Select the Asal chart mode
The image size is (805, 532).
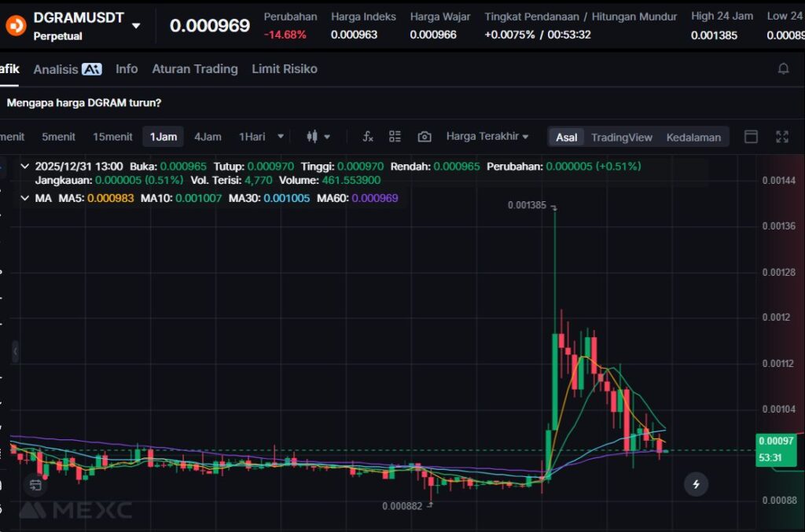[566, 138]
